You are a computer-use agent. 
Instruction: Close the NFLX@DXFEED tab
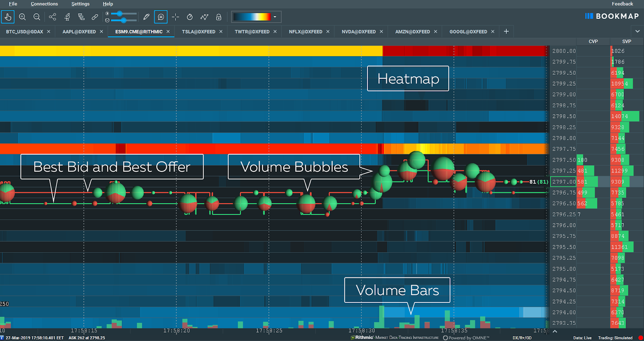click(x=328, y=32)
